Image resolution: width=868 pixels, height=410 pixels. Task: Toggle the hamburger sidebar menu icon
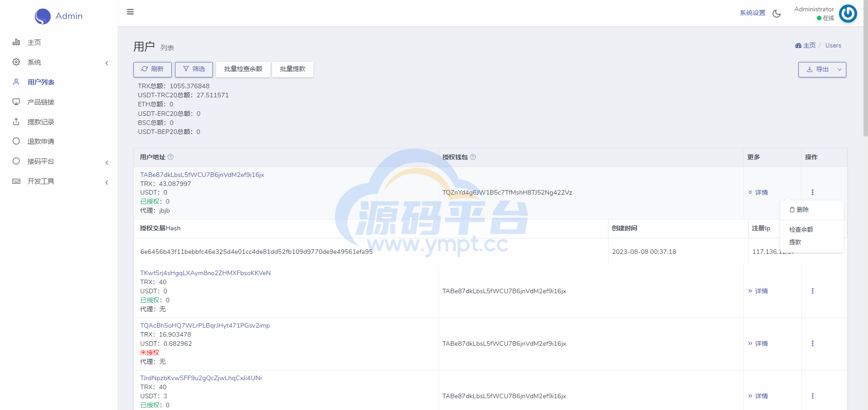[130, 12]
